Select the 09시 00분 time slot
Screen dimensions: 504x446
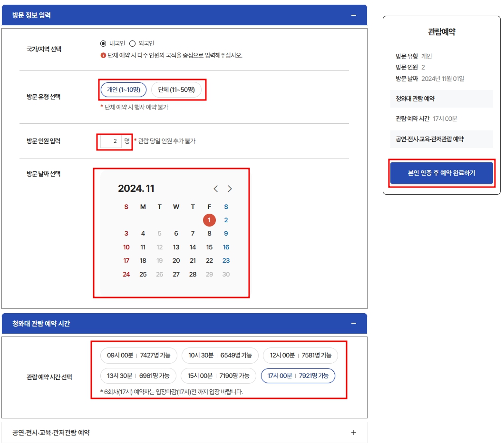pyautogui.click(x=138, y=355)
